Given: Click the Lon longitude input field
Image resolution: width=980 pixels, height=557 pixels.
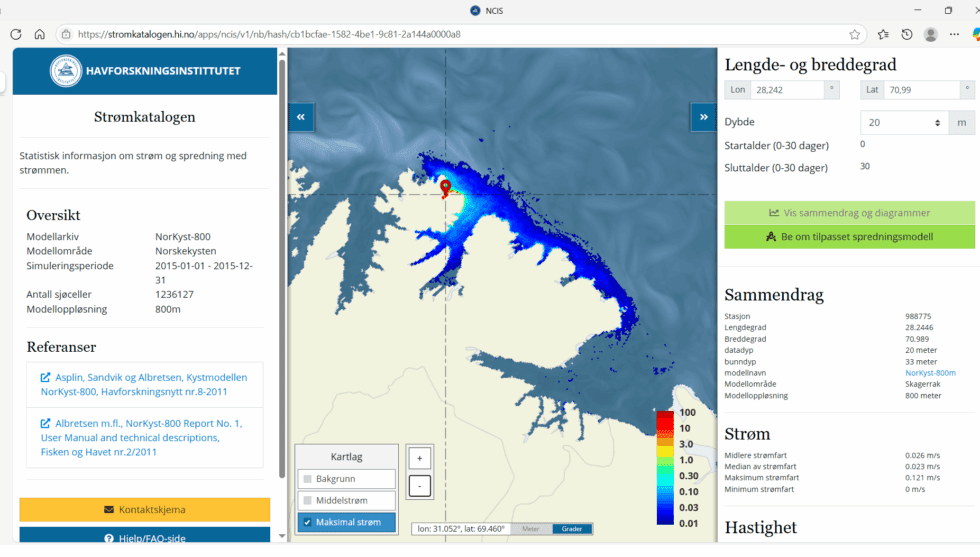Looking at the screenshot, I should [787, 90].
